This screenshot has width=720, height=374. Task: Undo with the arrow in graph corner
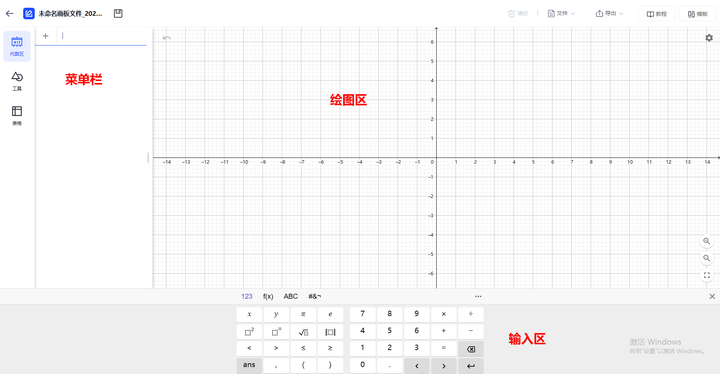point(167,38)
